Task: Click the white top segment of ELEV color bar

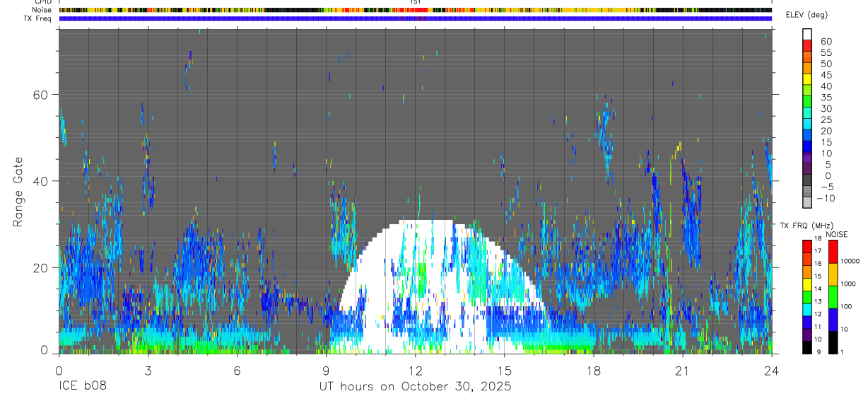Action: [807, 34]
